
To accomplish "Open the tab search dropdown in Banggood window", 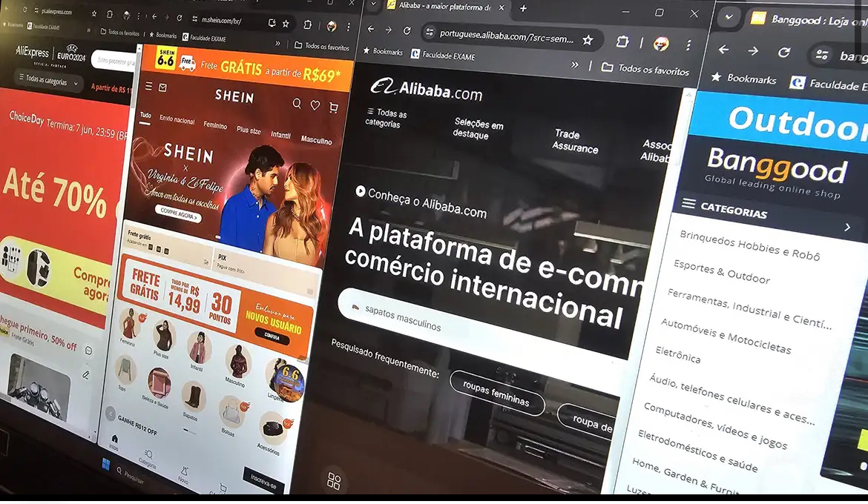I will tap(729, 17).
